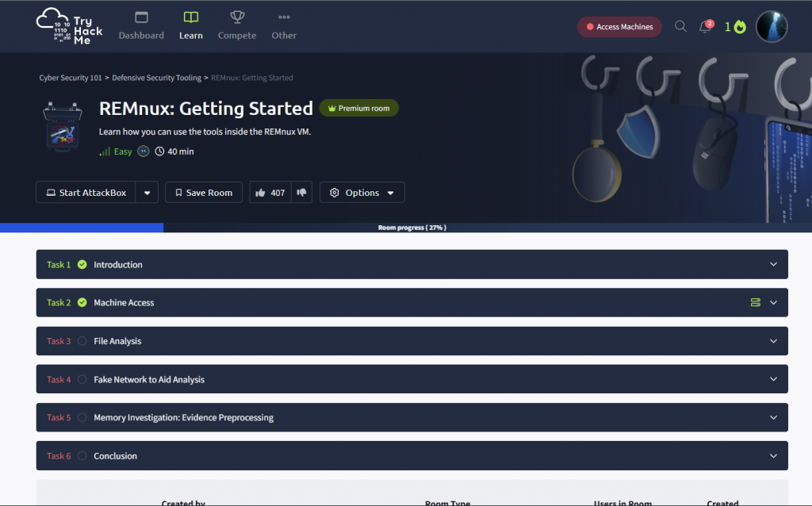
Task: Open the Other nav menu
Action: (284, 26)
